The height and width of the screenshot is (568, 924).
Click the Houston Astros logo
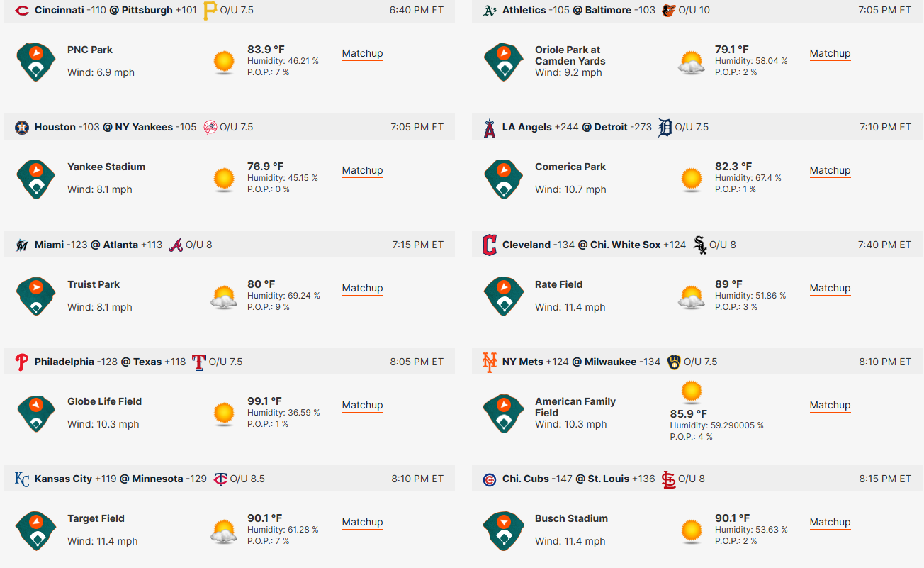[x=22, y=128]
